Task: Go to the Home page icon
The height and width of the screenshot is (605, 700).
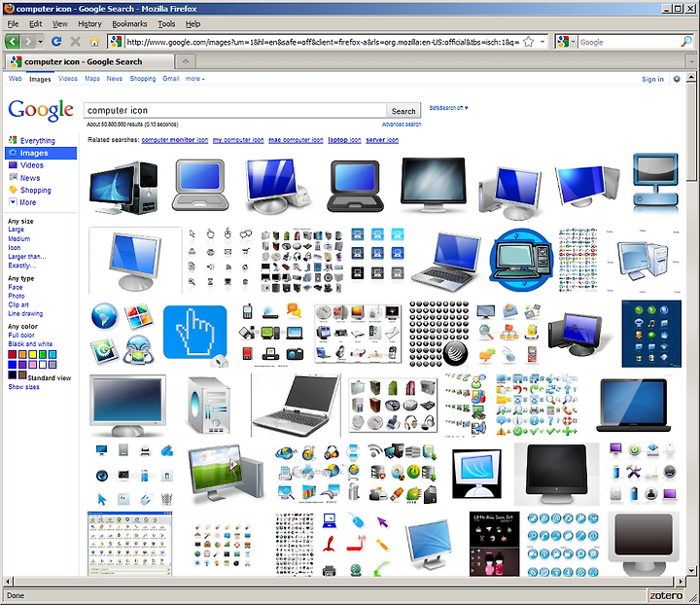Action: (x=94, y=42)
